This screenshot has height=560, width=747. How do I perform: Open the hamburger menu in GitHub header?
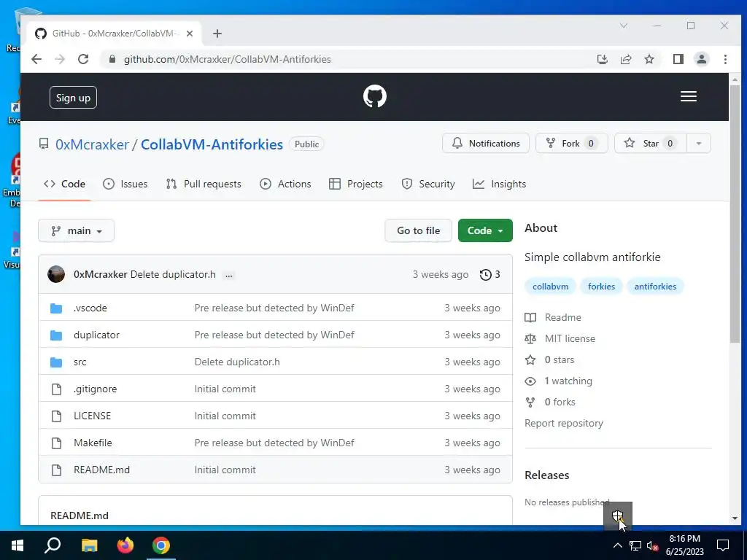pos(689,97)
